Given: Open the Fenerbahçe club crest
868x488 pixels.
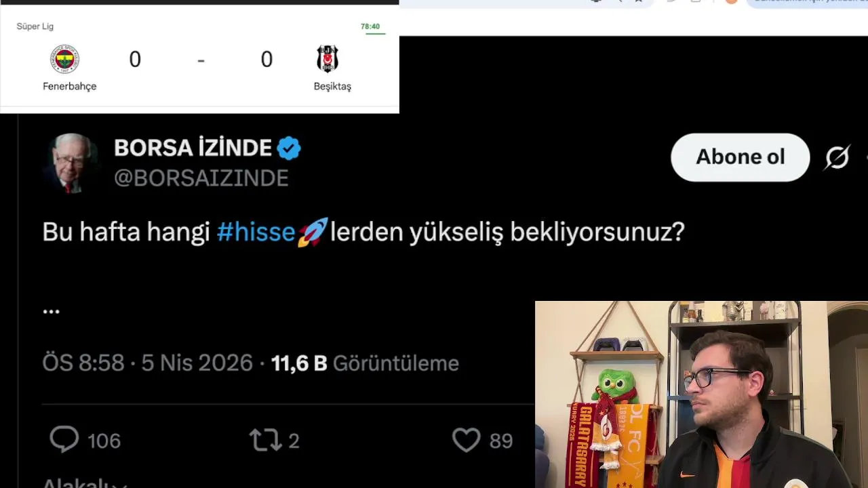Looking at the screenshot, I should [65, 60].
